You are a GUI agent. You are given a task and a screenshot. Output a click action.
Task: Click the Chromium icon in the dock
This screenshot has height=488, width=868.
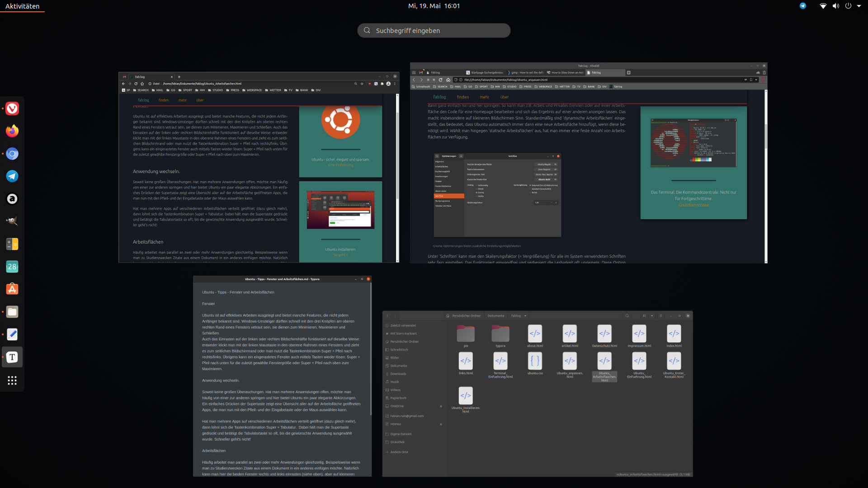(x=12, y=154)
